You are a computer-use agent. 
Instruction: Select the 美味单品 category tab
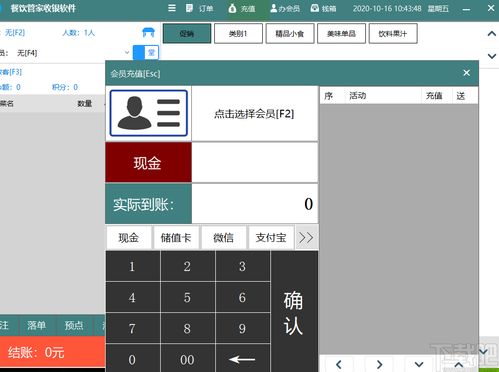[x=341, y=33]
